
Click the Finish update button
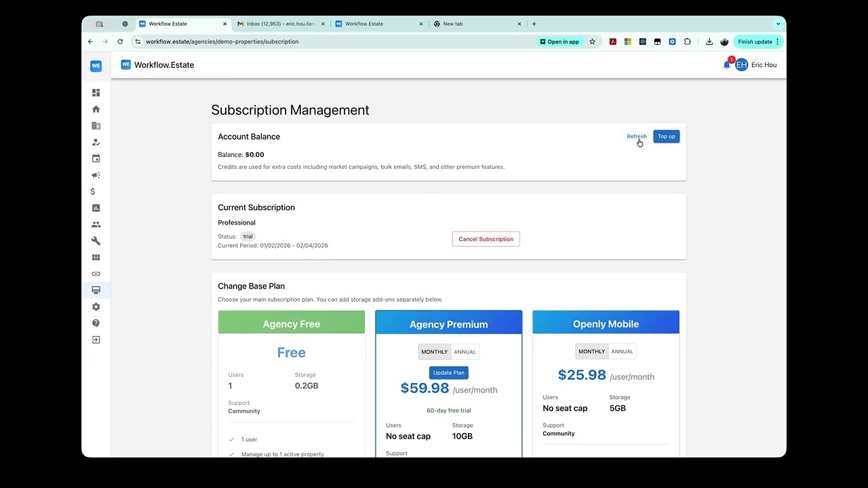pyautogui.click(x=759, y=41)
